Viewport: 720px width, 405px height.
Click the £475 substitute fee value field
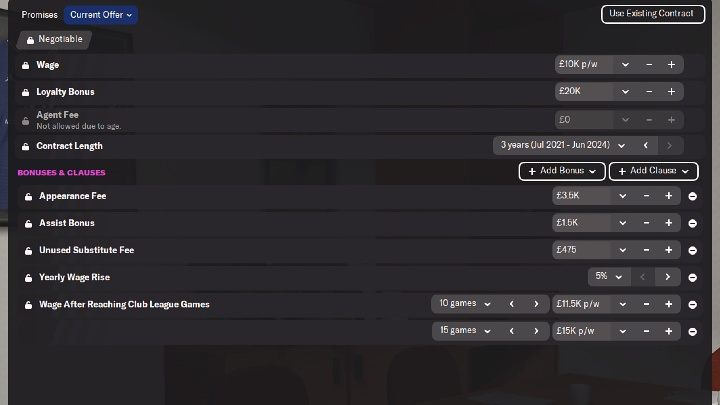[x=582, y=250]
